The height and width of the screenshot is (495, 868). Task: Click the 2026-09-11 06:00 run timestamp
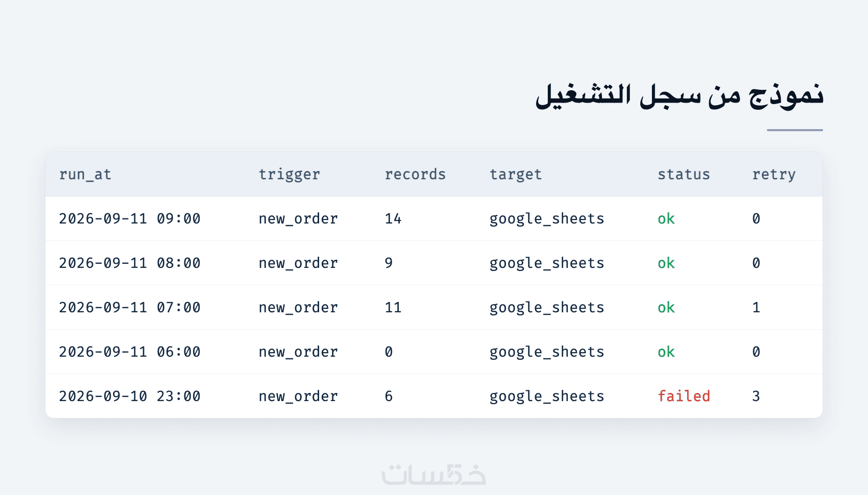tap(130, 352)
